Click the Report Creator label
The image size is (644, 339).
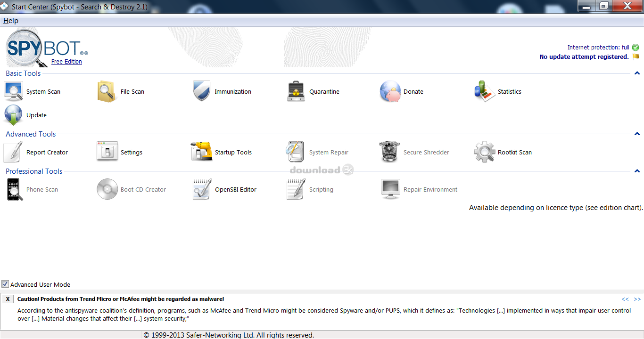coord(47,153)
